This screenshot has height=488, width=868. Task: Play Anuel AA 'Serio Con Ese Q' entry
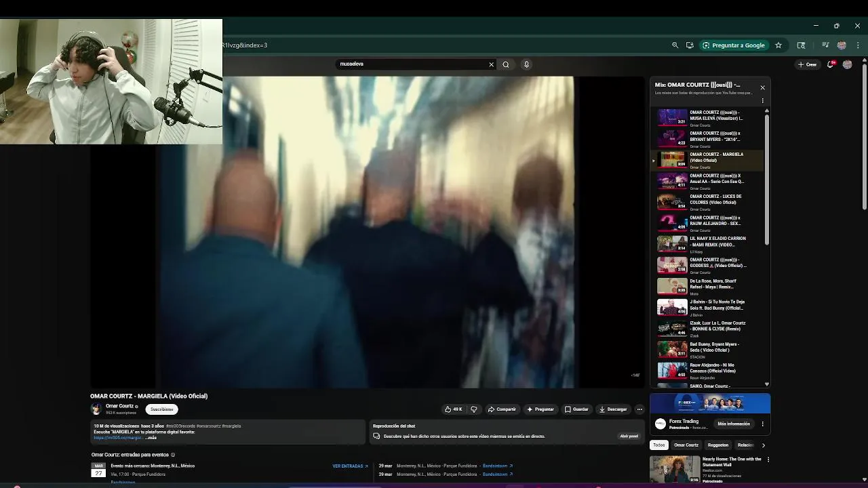(709, 181)
